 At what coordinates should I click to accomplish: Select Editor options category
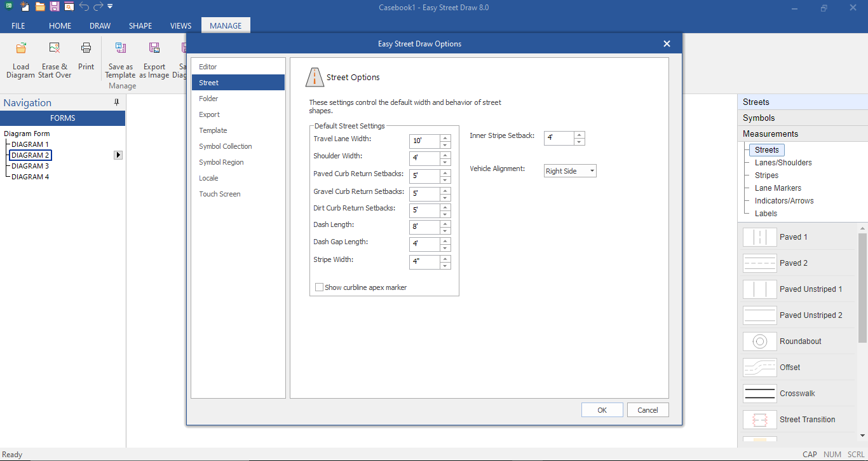[x=238, y=67]
